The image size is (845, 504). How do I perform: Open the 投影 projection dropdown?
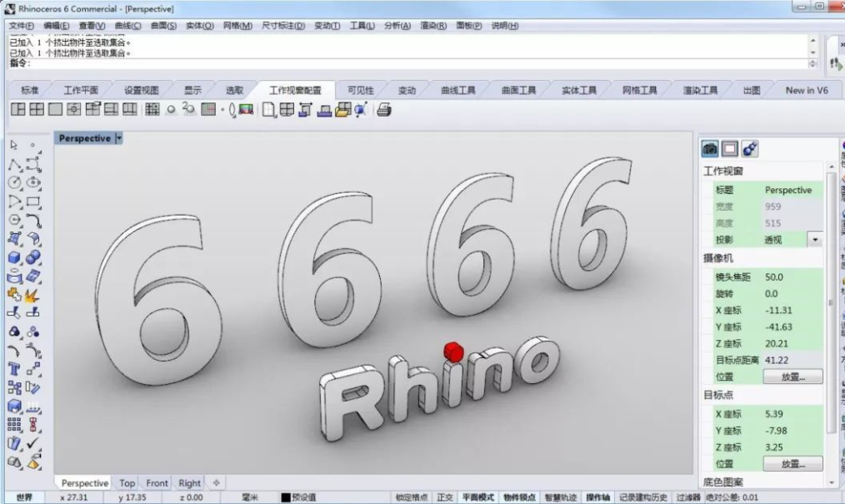click(x=815, y=240)
